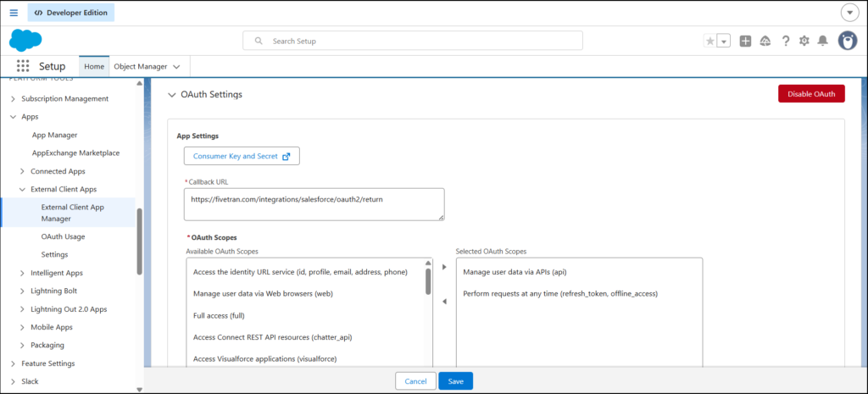This screenshot has height=394, width=868.
Task: Open the notifications bell icon
Action: pyautogui.click(x=822, y=41)
